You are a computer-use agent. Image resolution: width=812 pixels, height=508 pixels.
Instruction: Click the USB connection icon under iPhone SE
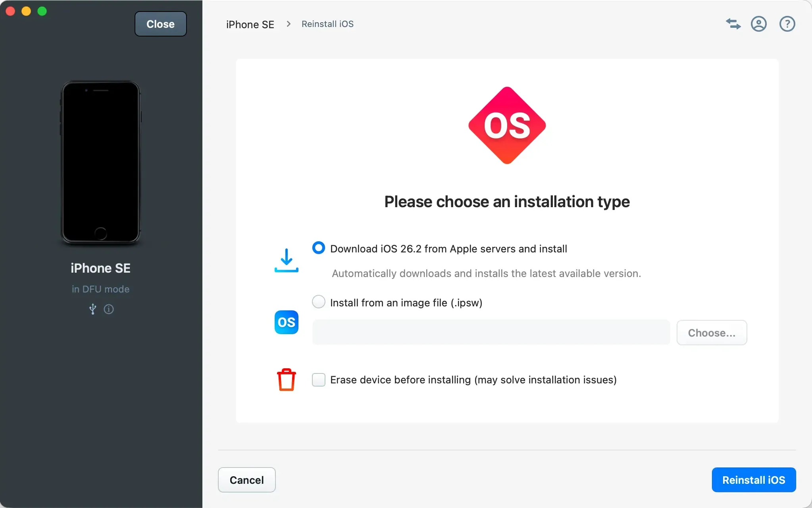pyautogui.click(x=92, y=309)
